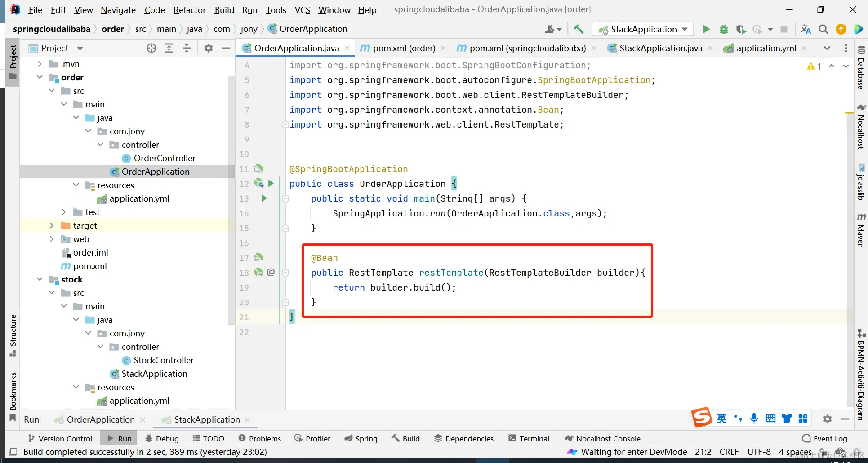Expand the test folder under order
Screen dimensions: 868x463
pos(64,212)
